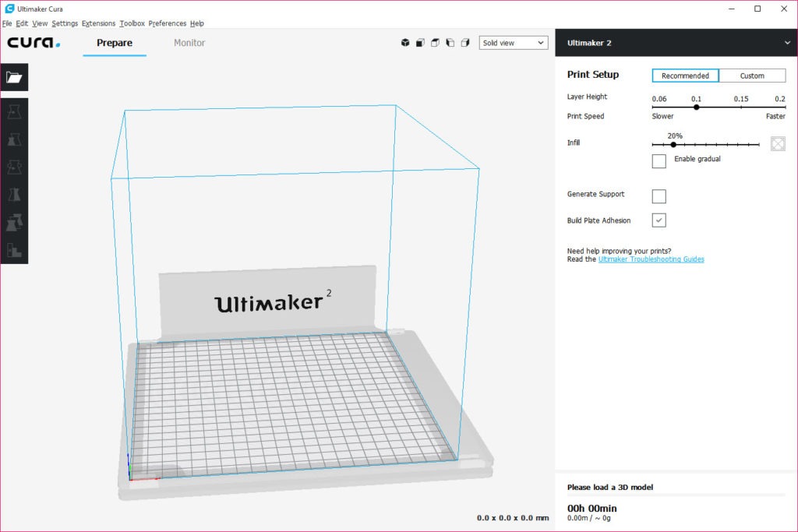Click the Open File folder icon
Image resolution: width=798 pixels, height=532 pixels.
(x=14, y=77)
